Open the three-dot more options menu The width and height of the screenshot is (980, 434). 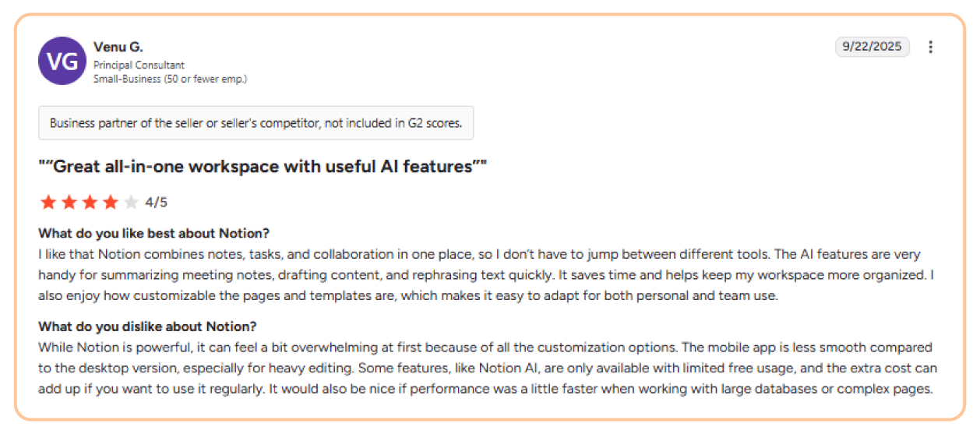930,47
